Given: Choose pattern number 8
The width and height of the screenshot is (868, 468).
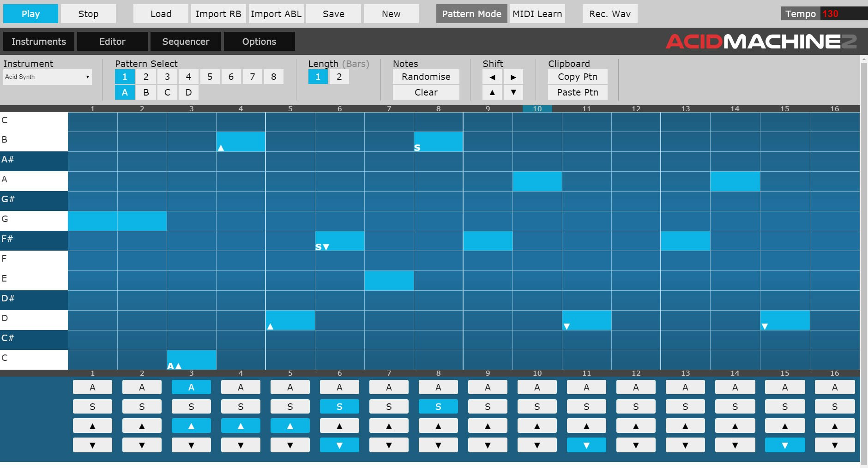Looking at the screenshot, I should click(273, 77).
